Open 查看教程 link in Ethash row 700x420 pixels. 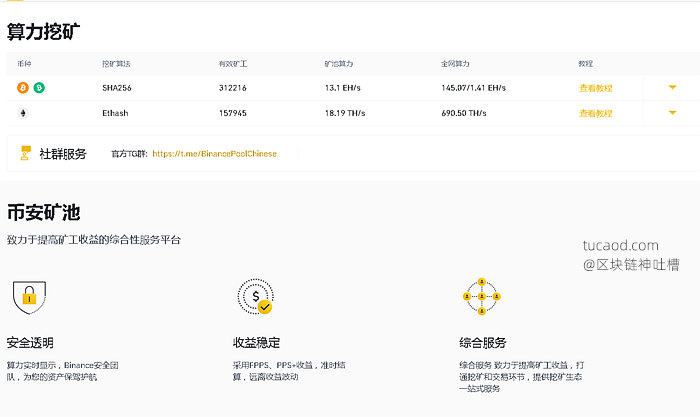pos(596,113)
